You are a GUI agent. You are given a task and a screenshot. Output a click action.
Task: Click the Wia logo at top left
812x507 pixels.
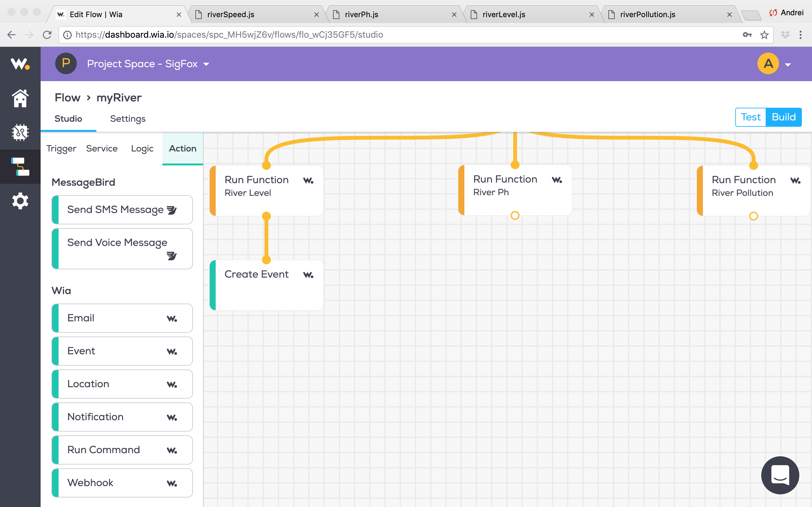point(20,64)
